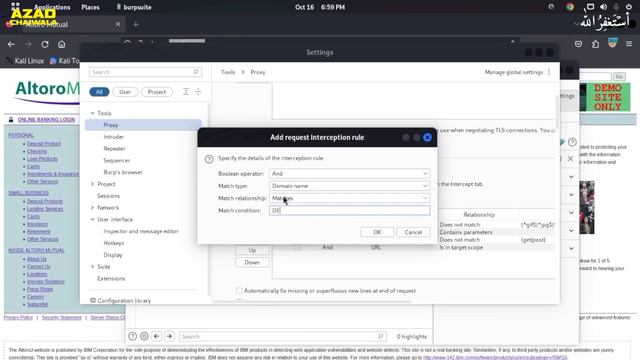Viewport: 640px width, 360px height.
Task: Expand the Suite tree node
Action: 92,267
